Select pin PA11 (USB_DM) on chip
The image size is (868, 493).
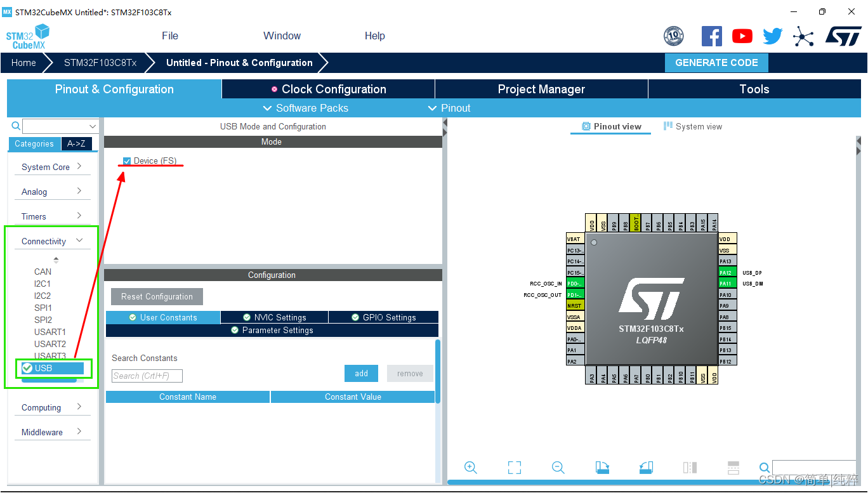point(728,284)
